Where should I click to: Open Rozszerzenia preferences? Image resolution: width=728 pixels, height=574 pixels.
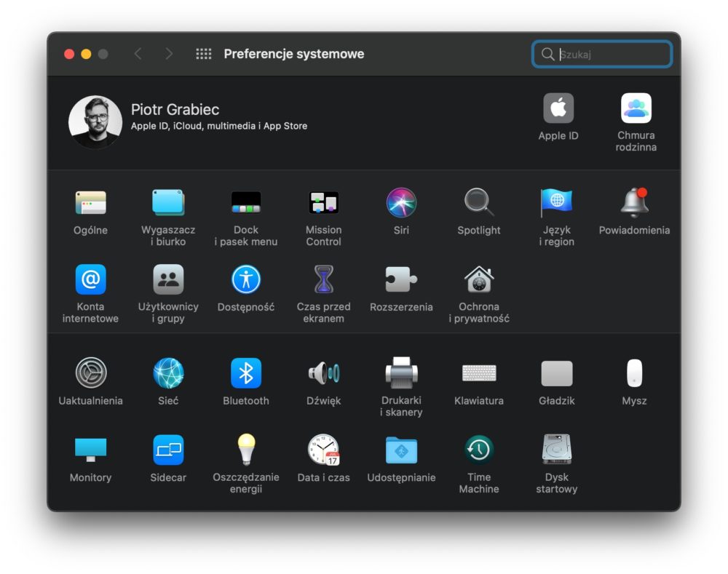pyautogui.click(x=401, y=279)
